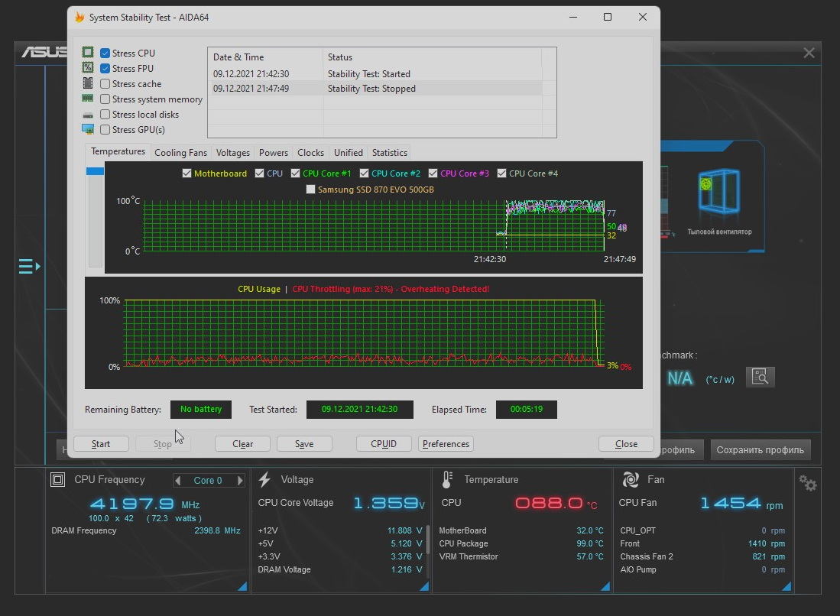Viewport: 840px width, 616px height.
Task: Open the Clocks tab
Action: point(311,153)
